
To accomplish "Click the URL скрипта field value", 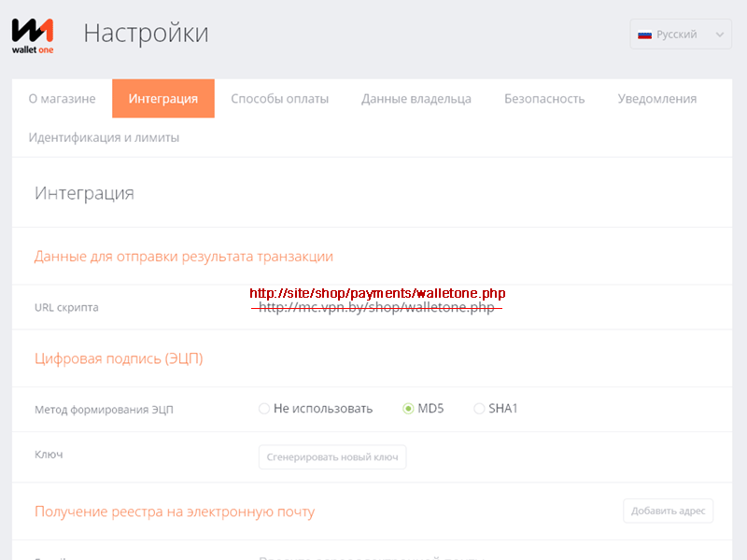I will [x=377, y=307].
